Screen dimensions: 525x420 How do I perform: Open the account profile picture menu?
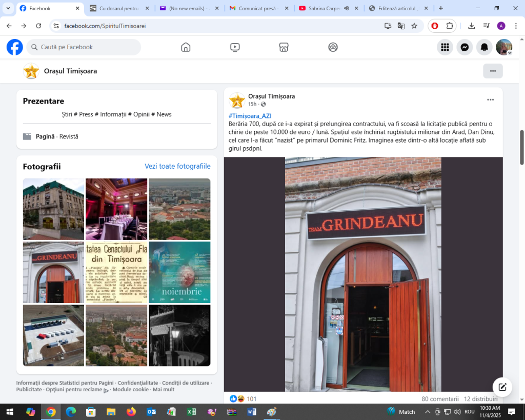coord(504,47)
